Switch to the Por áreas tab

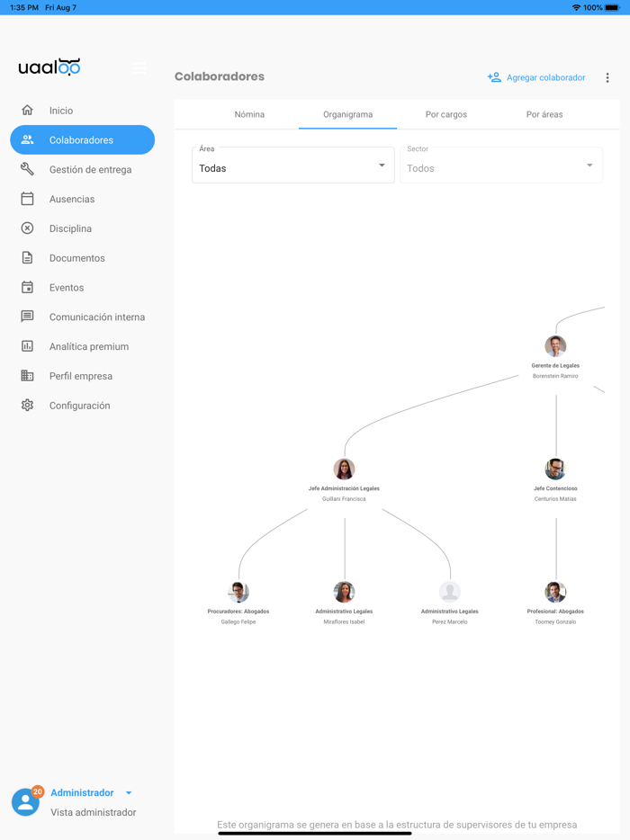pyautogui.click(x=544, y=114)
